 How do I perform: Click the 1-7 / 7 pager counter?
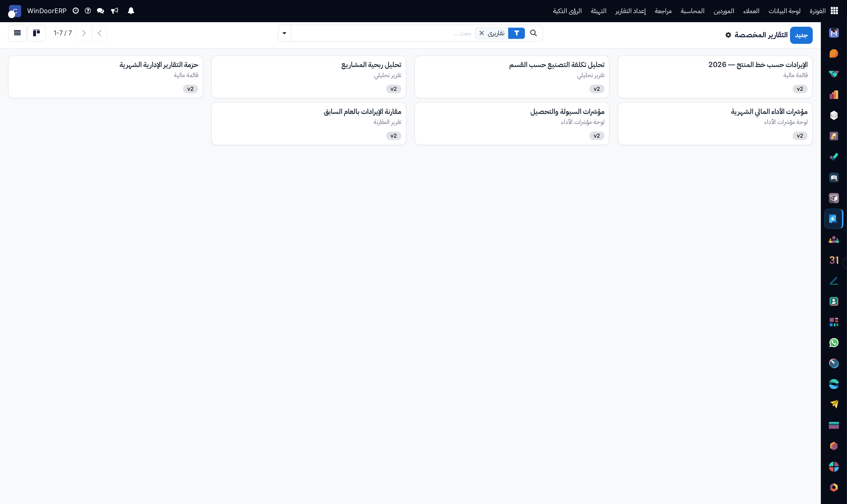tap(63, 33)
